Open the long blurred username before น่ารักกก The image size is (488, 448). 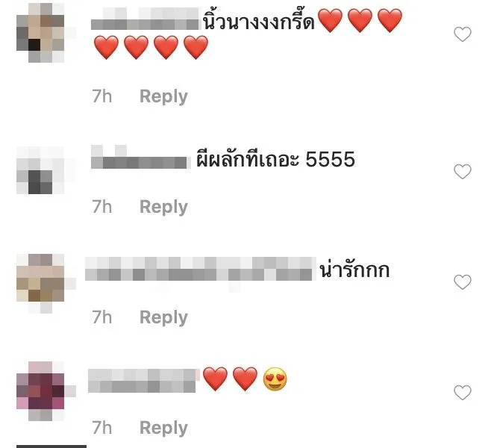pos(201,269)
